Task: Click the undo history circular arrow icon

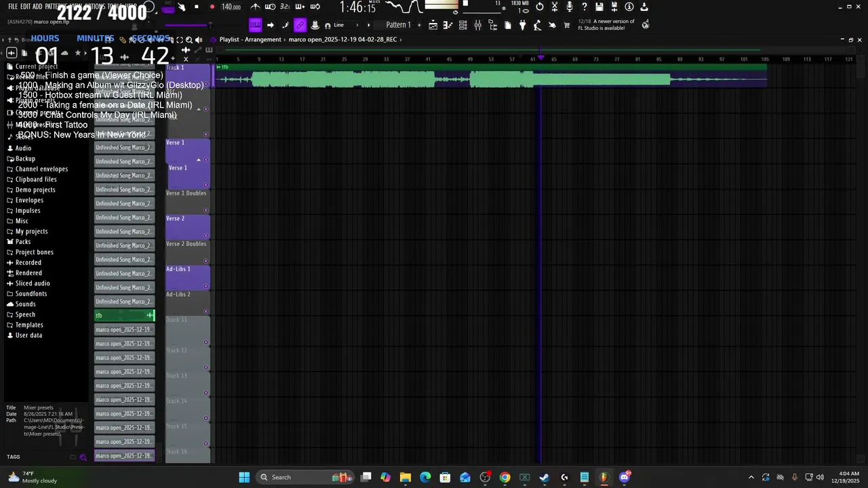Action: 540,7
